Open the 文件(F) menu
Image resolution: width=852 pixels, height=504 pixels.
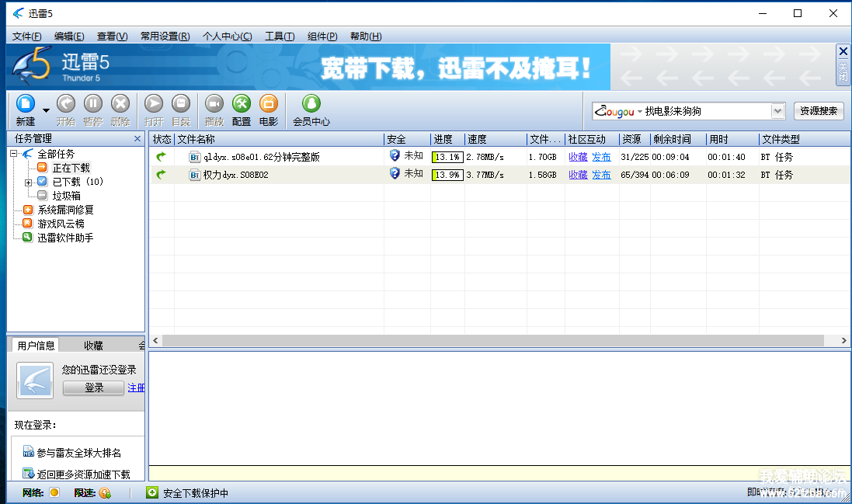coord(26,36)
